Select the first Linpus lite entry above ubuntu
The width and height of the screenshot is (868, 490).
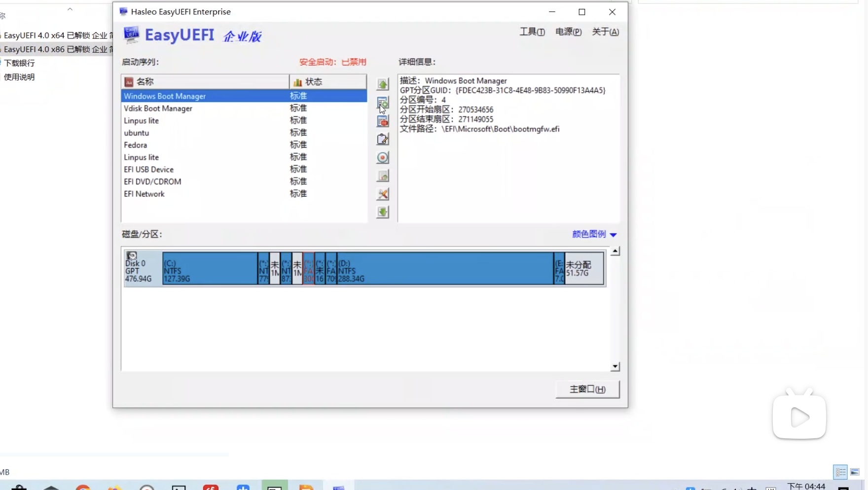tap(244, 121)
